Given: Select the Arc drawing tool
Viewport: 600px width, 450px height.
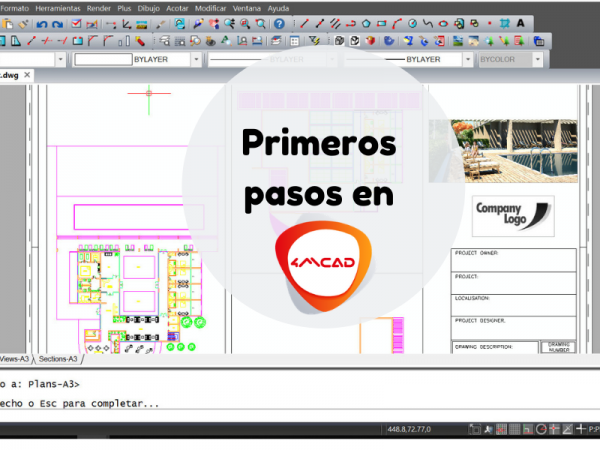Looking at the screenshot, I should point(397,24).
